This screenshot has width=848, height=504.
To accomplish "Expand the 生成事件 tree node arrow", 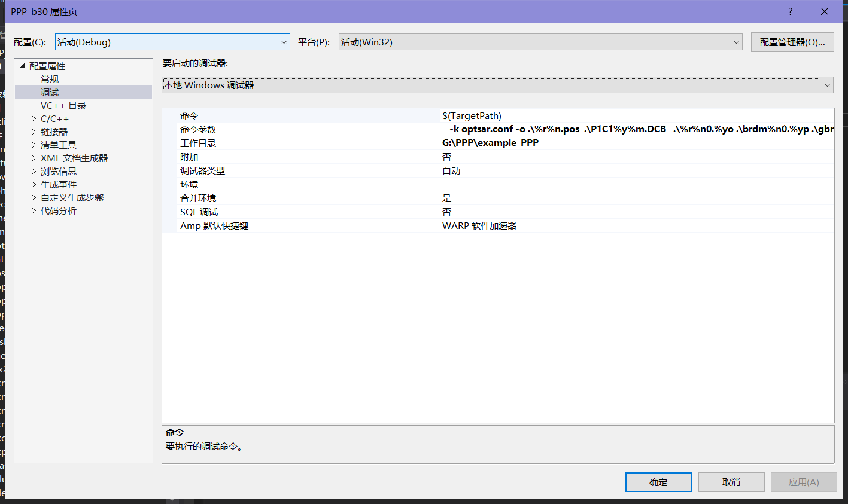I will point(34,184).
